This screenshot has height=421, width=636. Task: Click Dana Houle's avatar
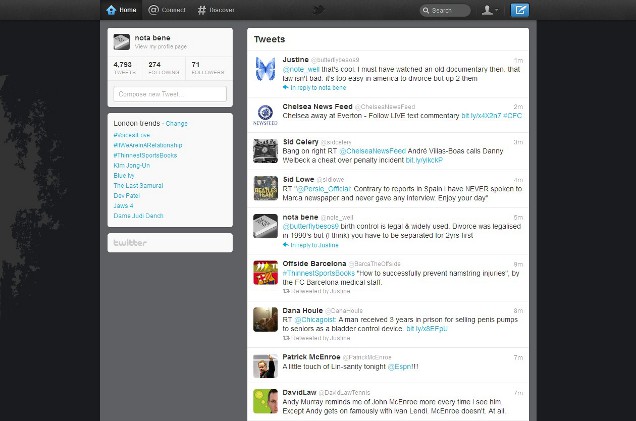coord(265,319)
